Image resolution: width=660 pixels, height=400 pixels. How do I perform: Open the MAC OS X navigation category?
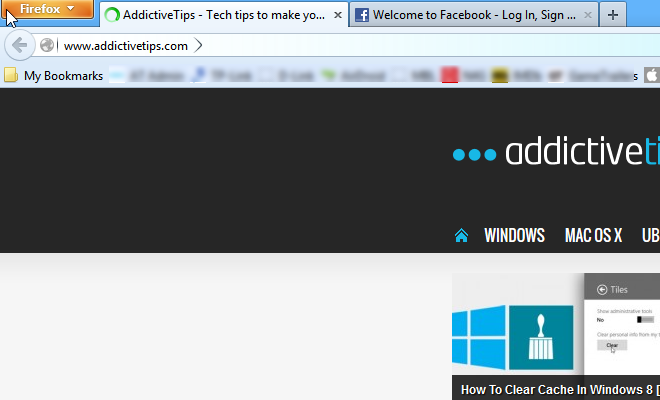(593, 235)
